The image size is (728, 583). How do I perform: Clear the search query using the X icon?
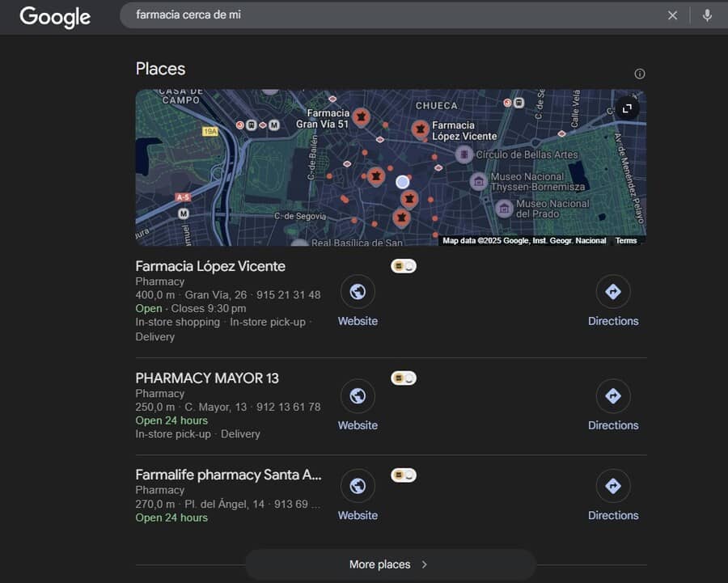(x=672, y=16)
